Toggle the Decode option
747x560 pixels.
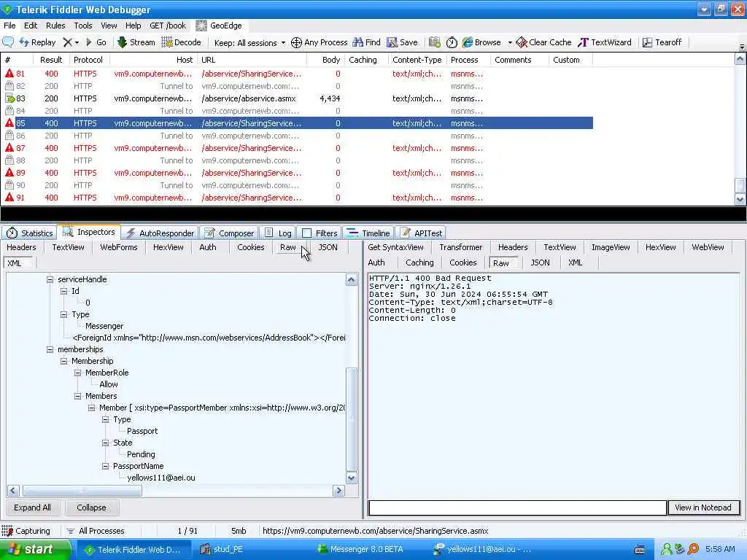coord(181,42)
